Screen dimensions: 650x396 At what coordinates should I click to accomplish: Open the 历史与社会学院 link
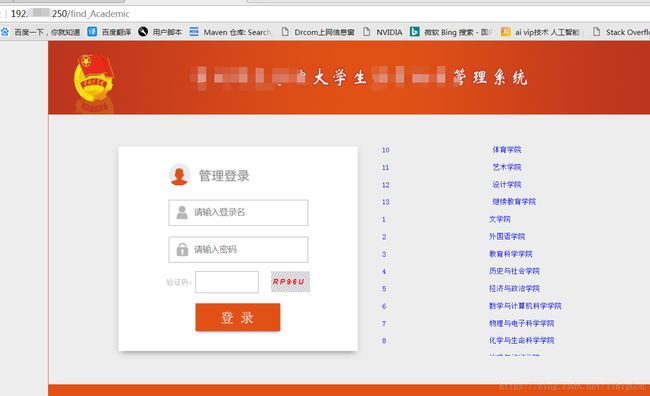(514, 271)
